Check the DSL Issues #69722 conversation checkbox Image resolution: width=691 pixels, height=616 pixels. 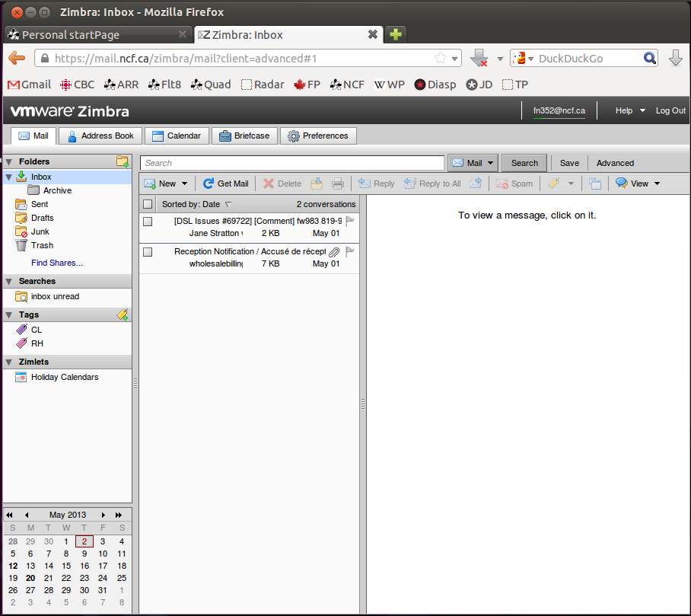pos(148,222)
